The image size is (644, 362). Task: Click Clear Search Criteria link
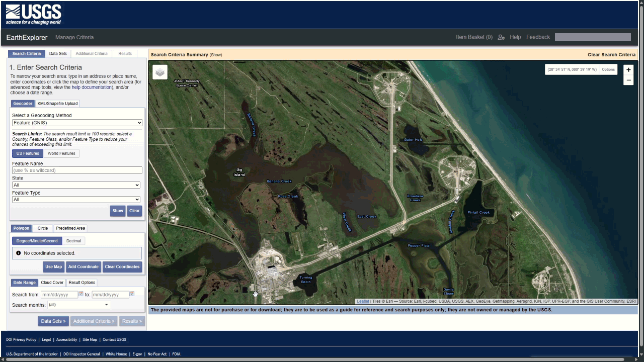pos(611,55)
